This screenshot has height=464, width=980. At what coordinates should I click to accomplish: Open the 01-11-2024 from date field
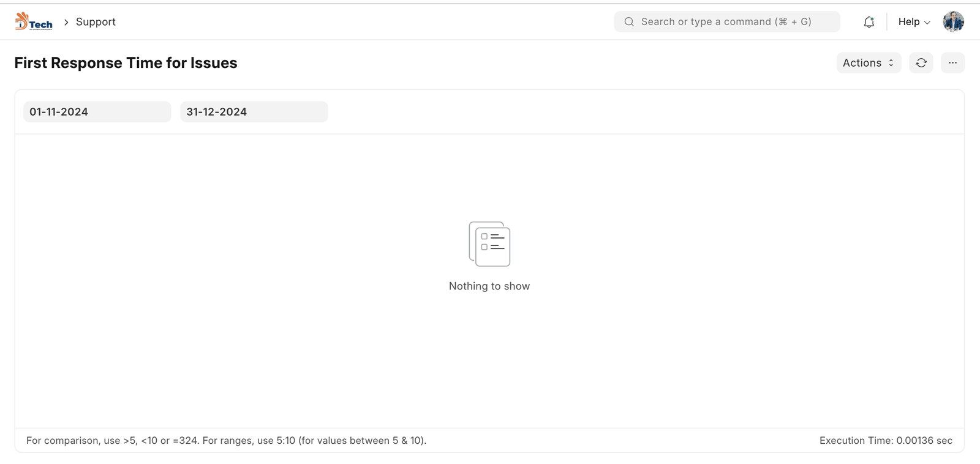(97, 112)
